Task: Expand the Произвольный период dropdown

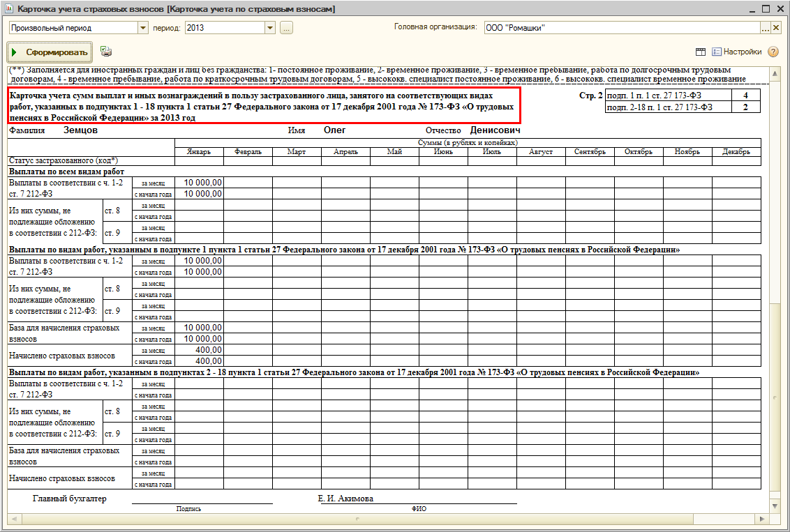Action: tap(143, 28)
